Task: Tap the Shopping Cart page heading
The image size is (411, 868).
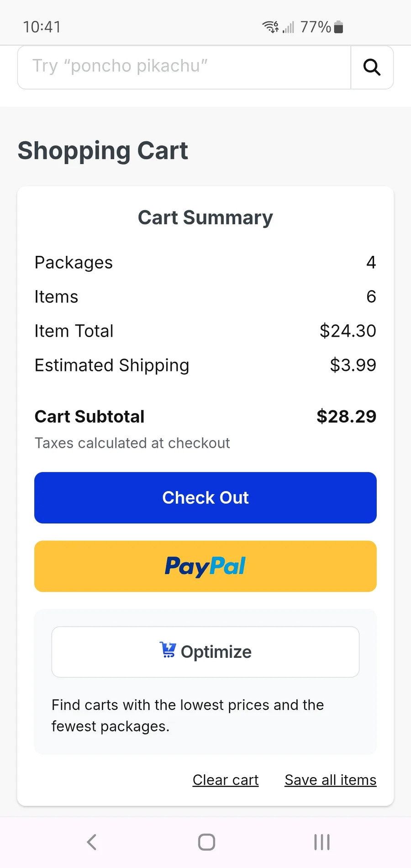Action: pyautogui.click(x=103, y=151)
